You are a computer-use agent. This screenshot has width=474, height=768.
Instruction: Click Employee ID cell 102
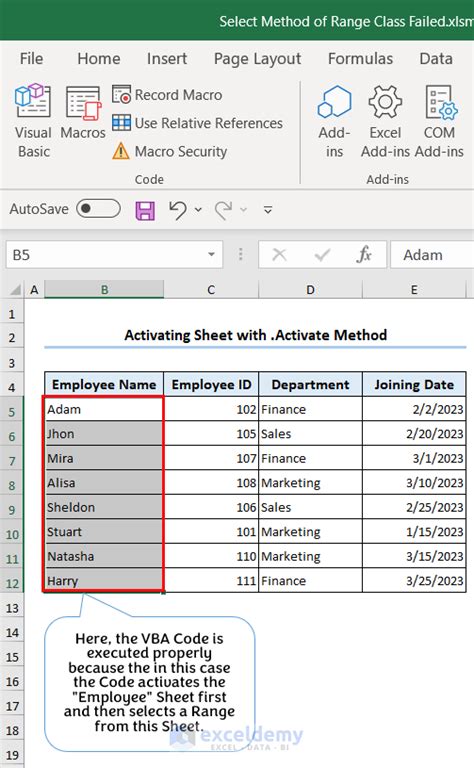pos(211,409)
